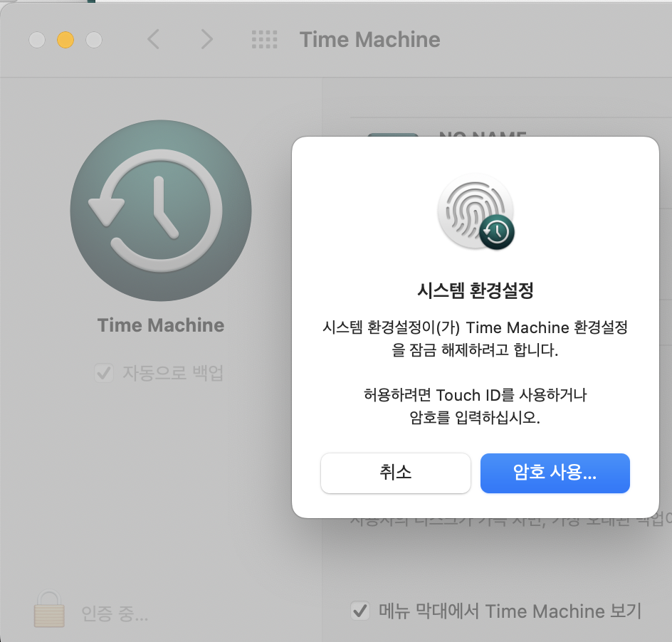Click the lock icon next to 인증 중...
The width and height of the screenshot is (672, 642).
pos(49,609)
